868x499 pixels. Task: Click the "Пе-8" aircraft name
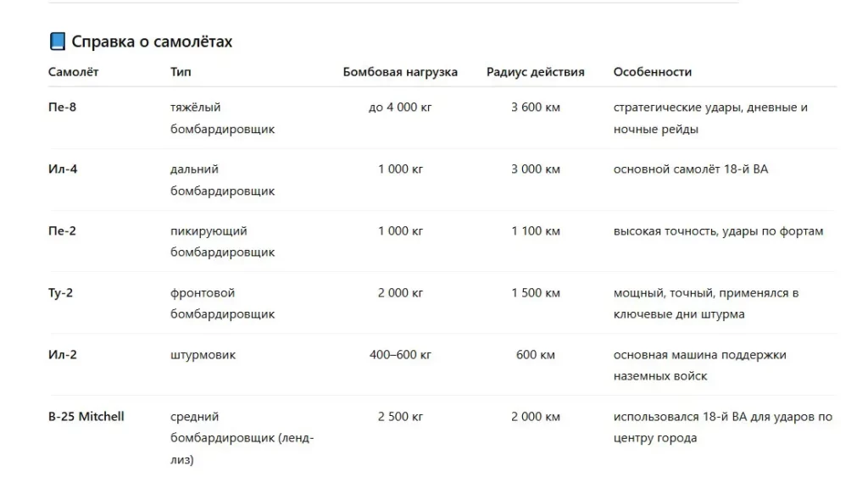pyautogui.click(x=62, y=108)
